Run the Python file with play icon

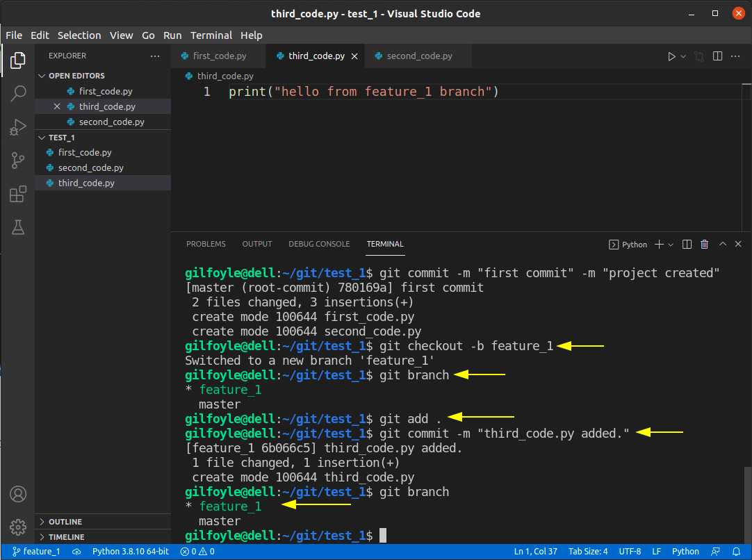671,56
